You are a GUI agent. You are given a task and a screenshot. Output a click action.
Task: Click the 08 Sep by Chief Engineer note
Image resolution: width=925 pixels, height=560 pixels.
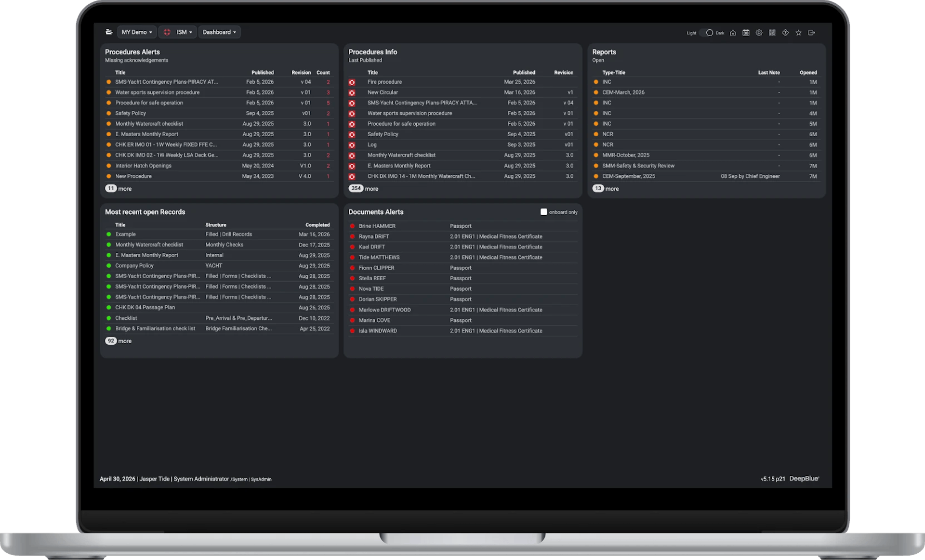point(750,176)
